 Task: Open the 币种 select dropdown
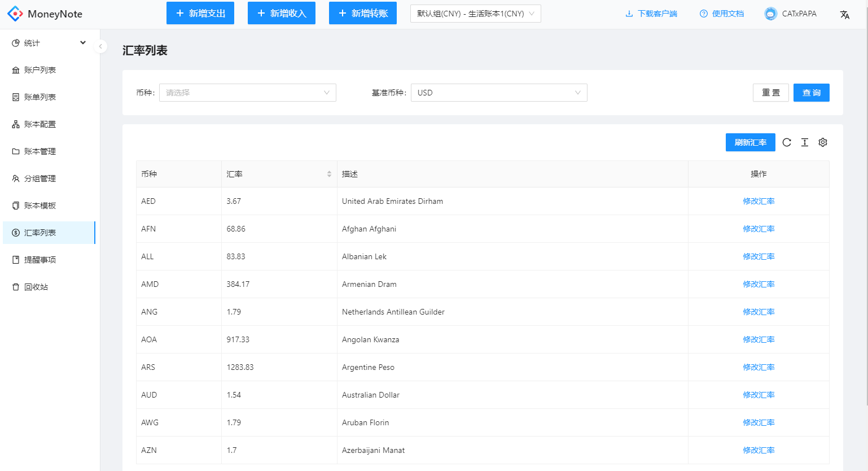click(x=248, y=93)
